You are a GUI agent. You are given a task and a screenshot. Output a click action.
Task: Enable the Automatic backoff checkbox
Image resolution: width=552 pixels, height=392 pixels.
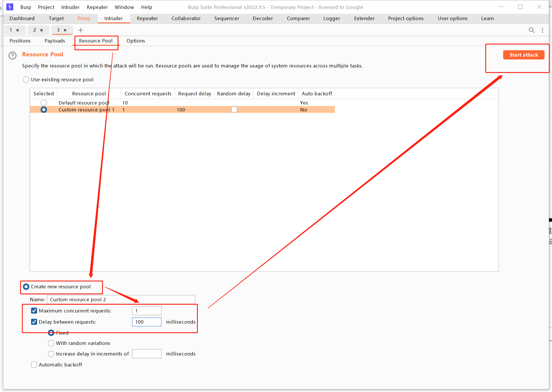tap(34, 365)
